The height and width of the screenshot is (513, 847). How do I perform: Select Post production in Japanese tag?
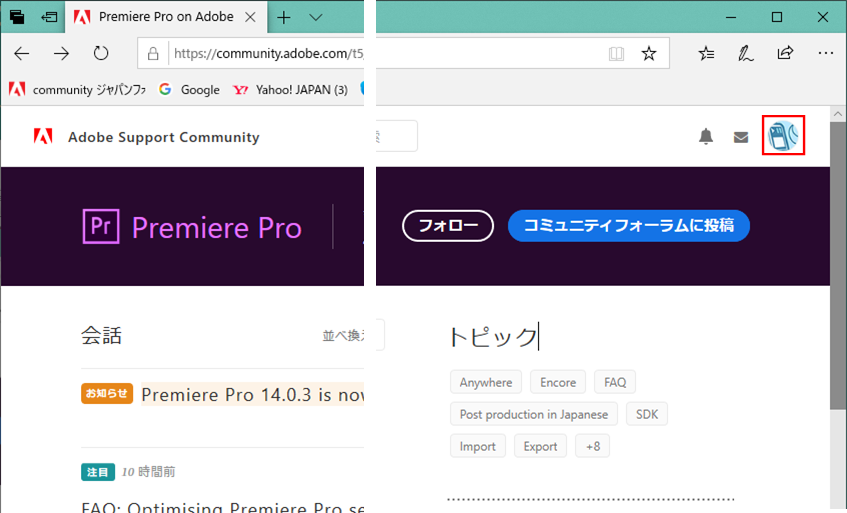[x=534, y=414]
